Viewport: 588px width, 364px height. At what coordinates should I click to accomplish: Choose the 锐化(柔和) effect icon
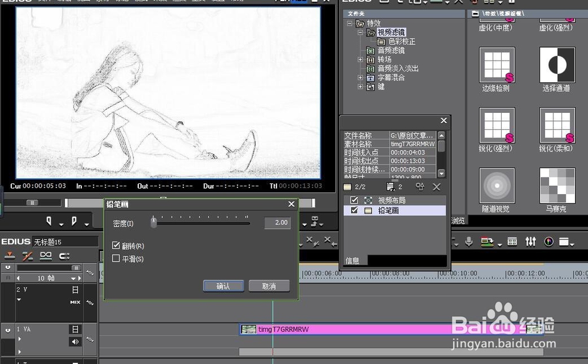click(557, 125)
